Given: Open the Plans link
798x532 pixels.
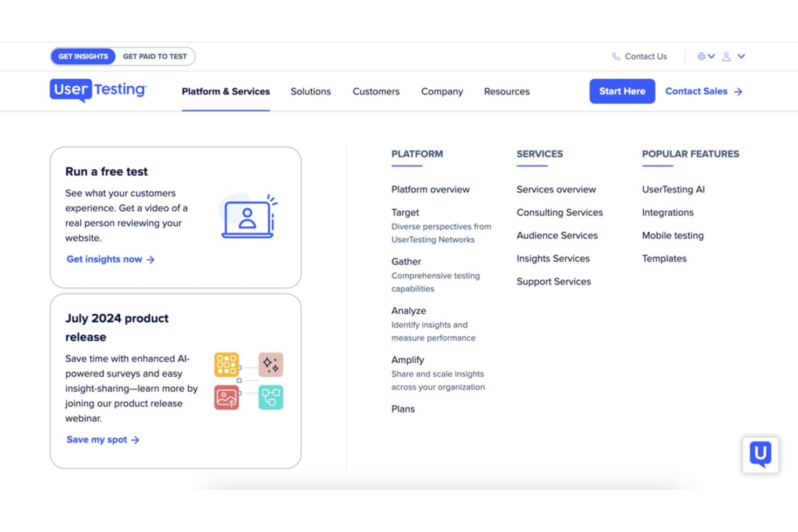Looking at the screenshot, I should [x=403, y=409].
